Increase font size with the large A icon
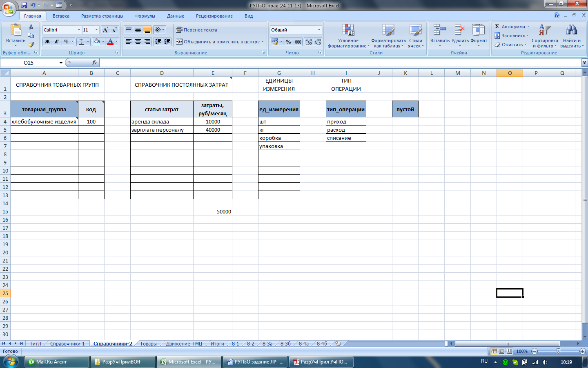588x368 pixels. 105,30
